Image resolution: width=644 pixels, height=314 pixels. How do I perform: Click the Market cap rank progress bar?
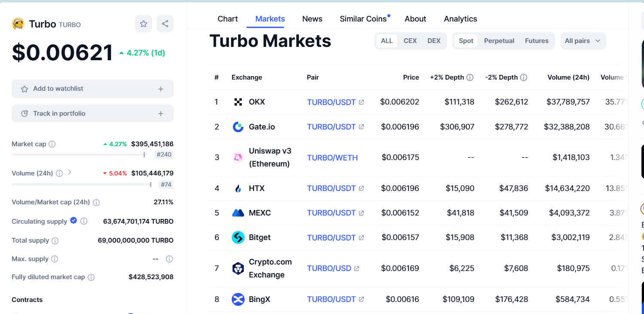80,154
